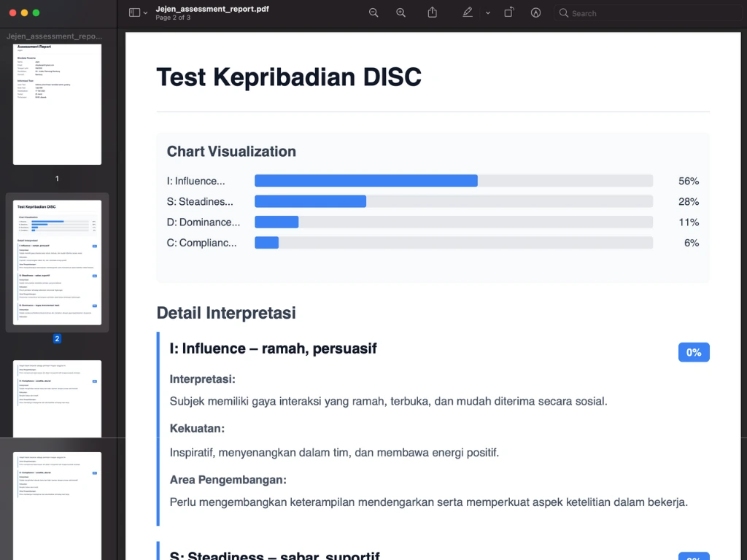Viewport: 747px width, 560px height.
Task: Click the sidebar view icon
Action: [x=134, y=12]
